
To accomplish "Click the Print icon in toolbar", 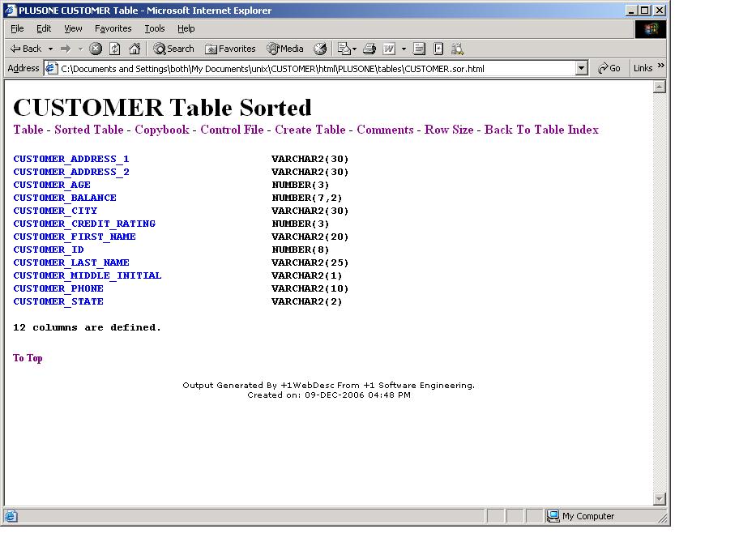I will [369, 49].
